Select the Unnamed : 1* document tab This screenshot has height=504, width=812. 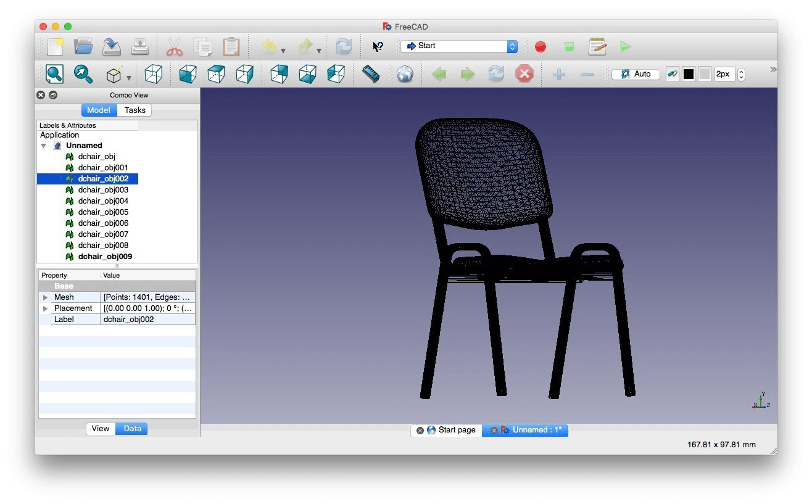[x=525, y=430]
